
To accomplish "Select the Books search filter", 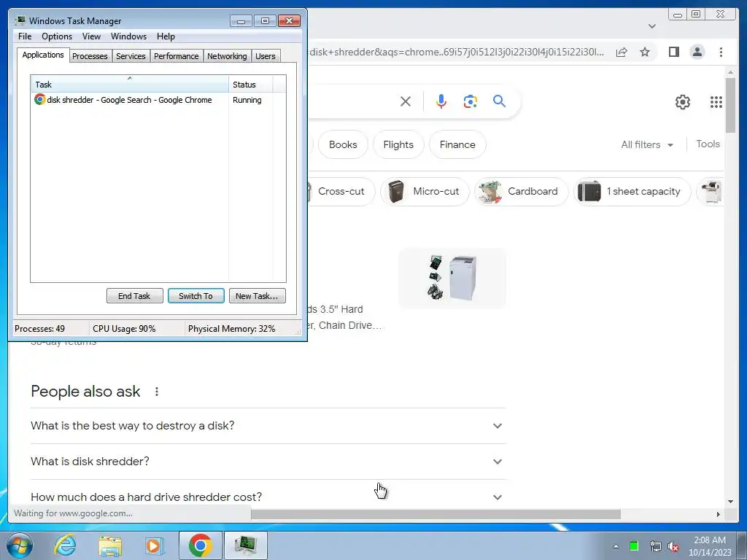I will pyautogui.click(x=343, y=144).
